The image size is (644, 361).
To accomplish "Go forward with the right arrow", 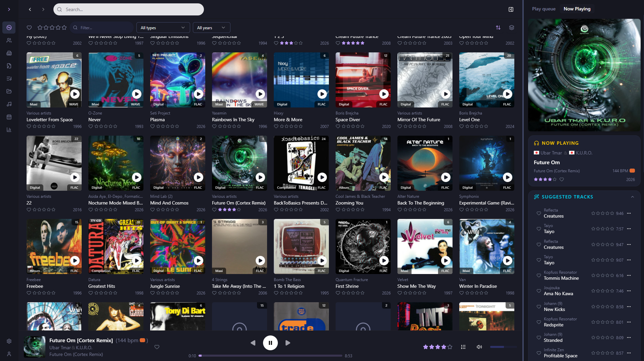I will pos(43,9).
